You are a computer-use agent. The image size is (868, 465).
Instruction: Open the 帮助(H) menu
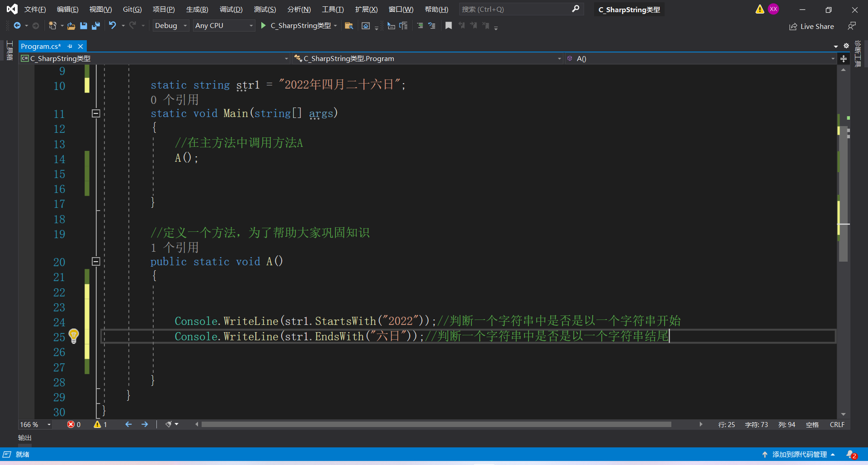(x=436, y=9)
